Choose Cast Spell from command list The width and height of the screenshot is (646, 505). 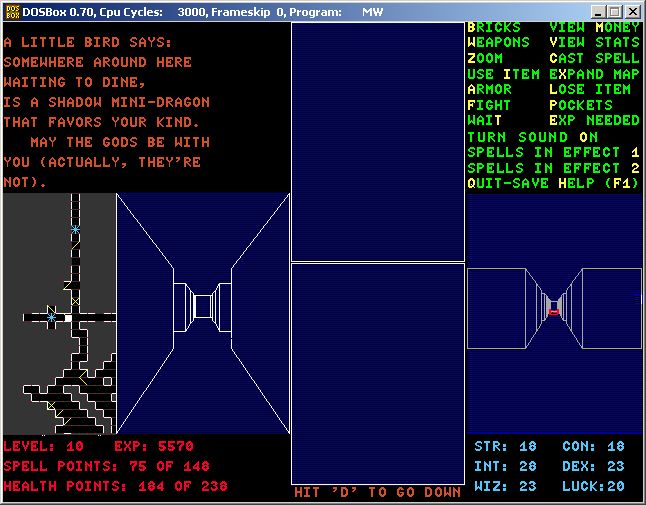coord(594,58)
